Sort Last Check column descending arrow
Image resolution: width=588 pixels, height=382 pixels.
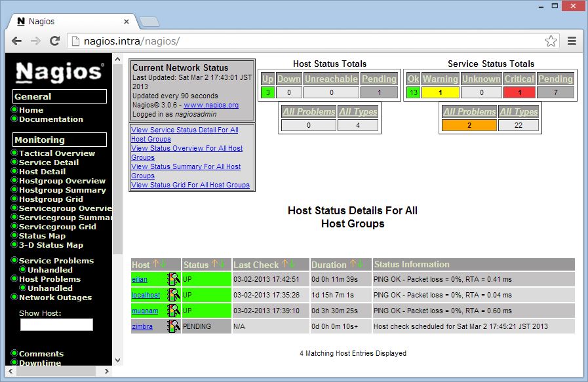click(x=292, y=264)
